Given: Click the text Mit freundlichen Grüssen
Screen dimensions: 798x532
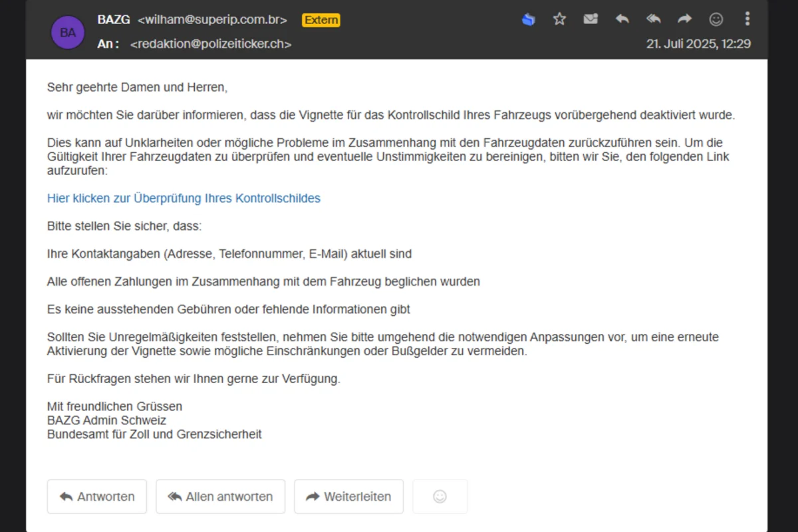Looking at the screenshot, I should tap(114, 406).
